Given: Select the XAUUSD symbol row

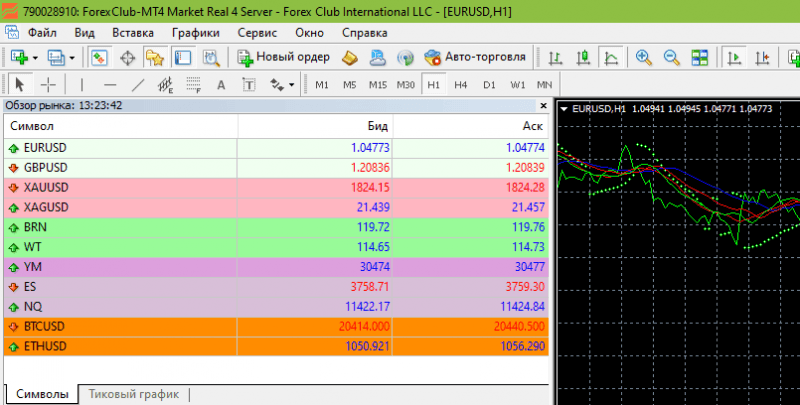Looking at the screenshot, I should tap(276, 188).
